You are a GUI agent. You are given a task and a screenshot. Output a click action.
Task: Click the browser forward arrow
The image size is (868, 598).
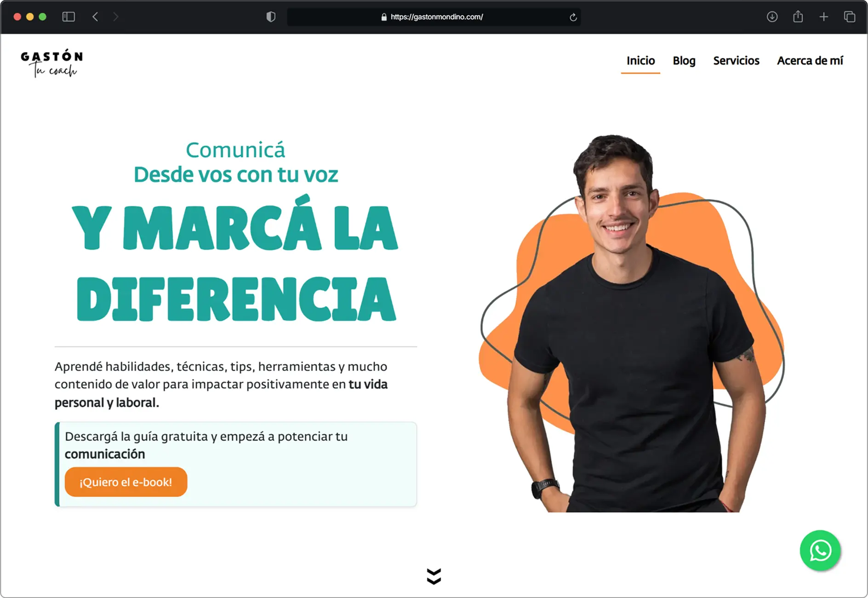(x=116, y=17)
